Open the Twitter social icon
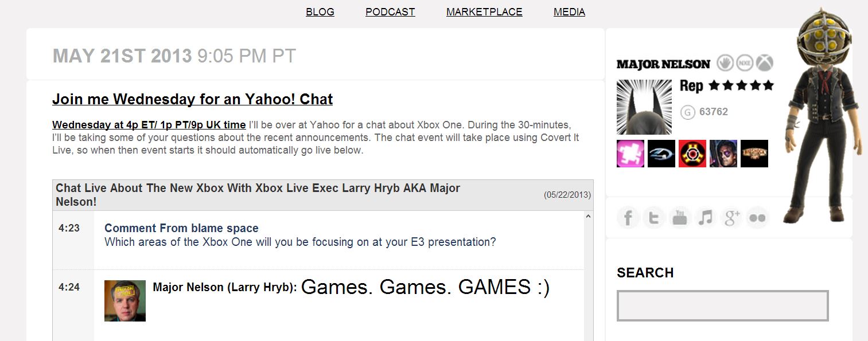The width and height of the screenshot is (868, 341). (654, 218)
